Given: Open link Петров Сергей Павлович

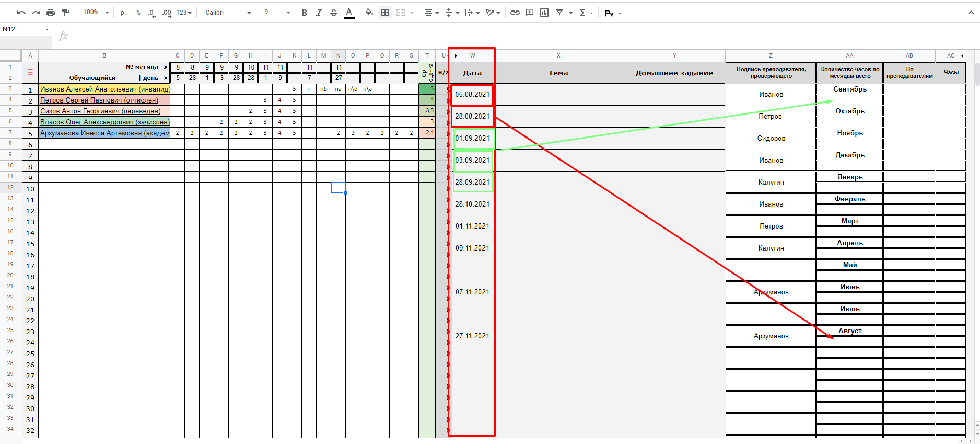Looking at the screenshot, I should 99,100.
